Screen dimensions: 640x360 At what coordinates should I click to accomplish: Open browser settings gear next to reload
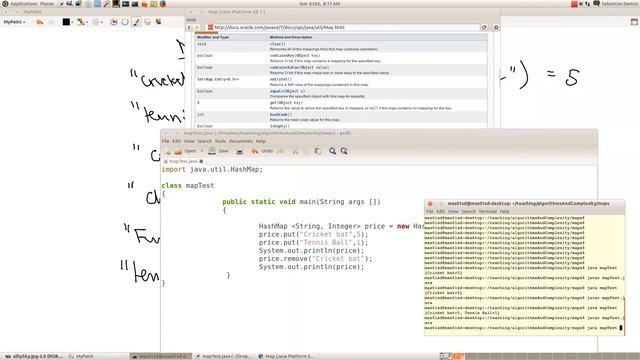(496, 27)
